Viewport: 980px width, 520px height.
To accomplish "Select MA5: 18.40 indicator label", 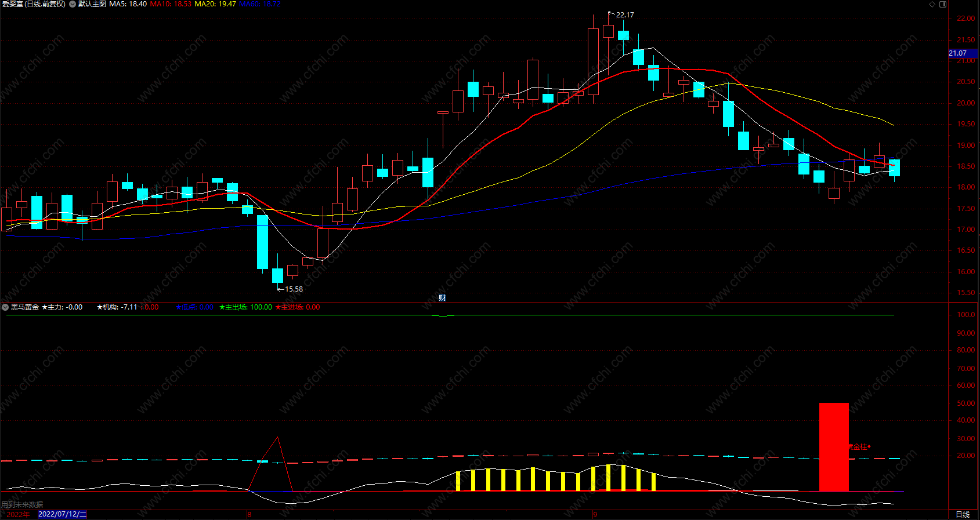I will [x=128, y=4].
